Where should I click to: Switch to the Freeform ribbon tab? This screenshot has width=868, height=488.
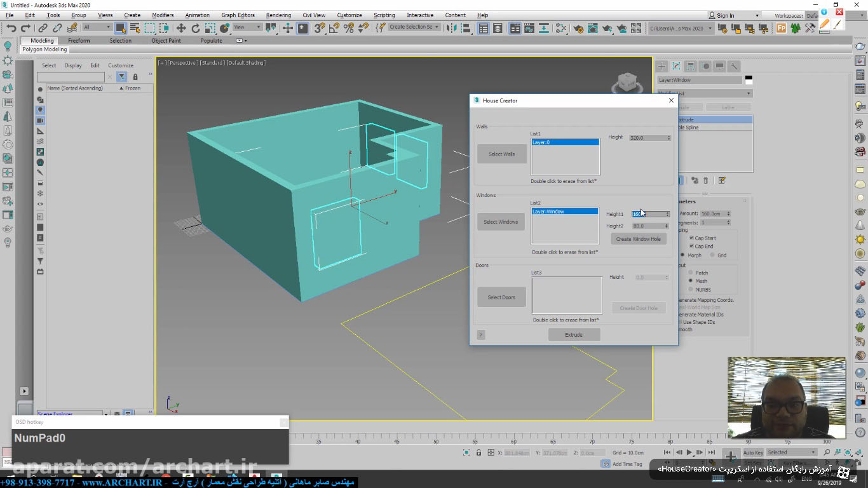[79, 41]
